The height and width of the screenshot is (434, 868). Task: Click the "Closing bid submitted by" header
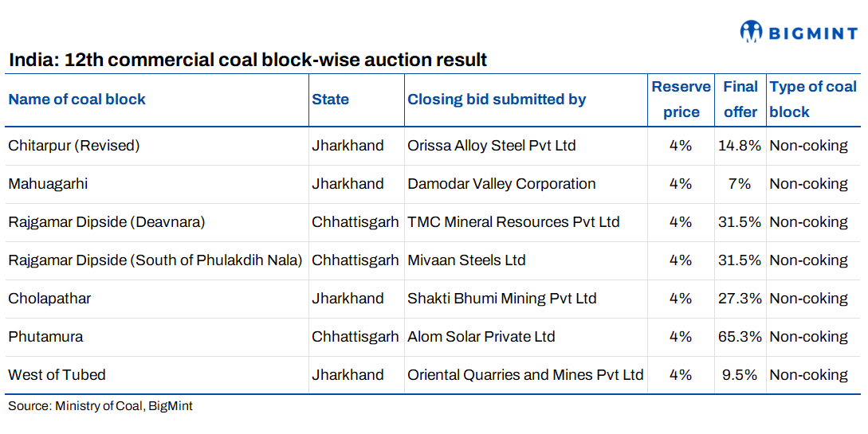coord(497,100)
